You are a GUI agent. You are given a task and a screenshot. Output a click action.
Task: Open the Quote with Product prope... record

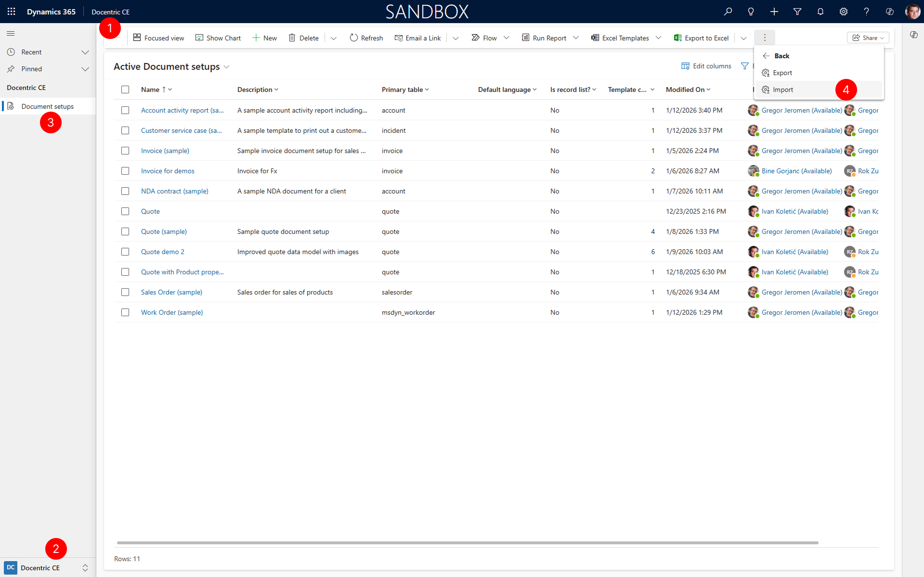pos(182,272)
